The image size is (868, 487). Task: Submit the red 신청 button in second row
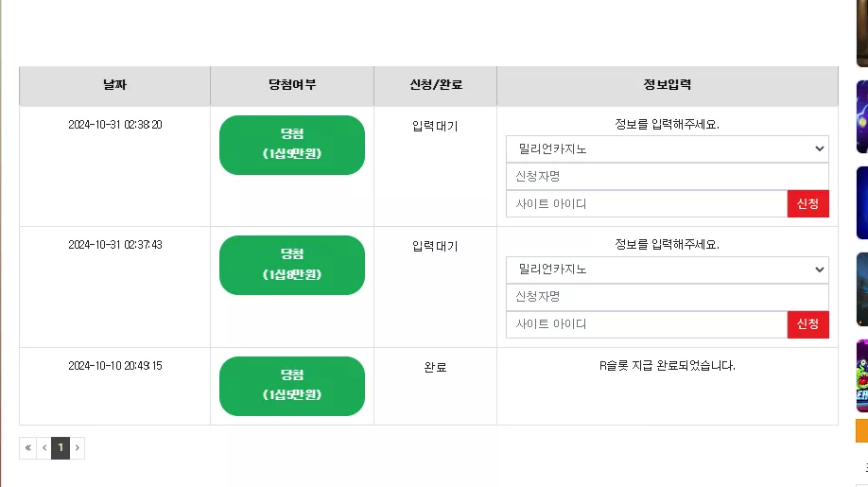point(808,324)
